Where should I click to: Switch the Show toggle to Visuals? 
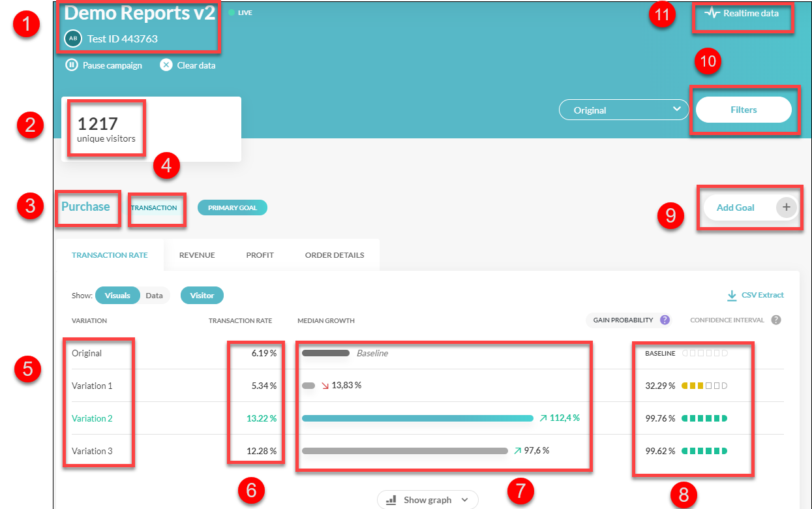point(117,296)
